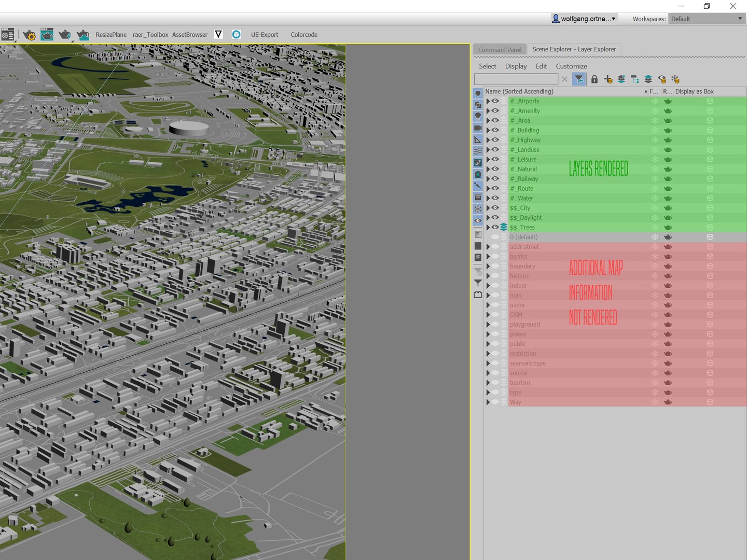Viewport: 747px width, 560px height.
Task: Open the wolfgang.ortne user account dropdown
Action: click(x=584, y=19)
